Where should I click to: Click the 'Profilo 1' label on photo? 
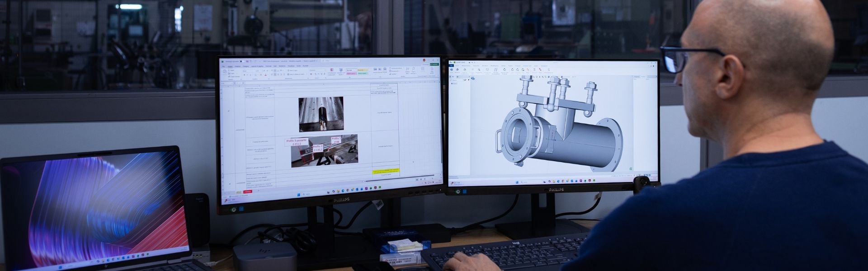pos(336,140)
